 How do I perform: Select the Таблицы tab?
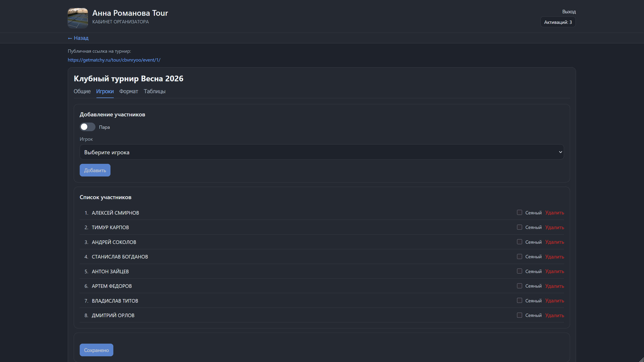pyautogui.click(x=155, y=91)
